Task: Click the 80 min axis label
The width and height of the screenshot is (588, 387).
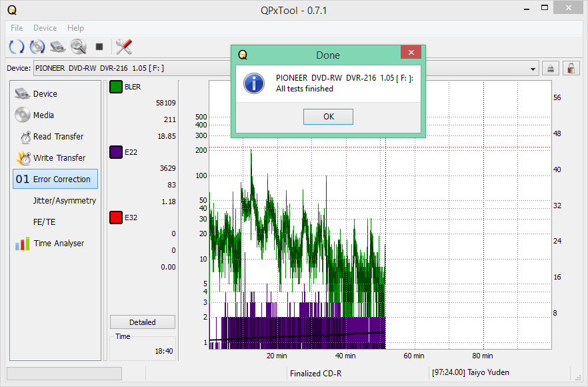Action: (482, 356)
